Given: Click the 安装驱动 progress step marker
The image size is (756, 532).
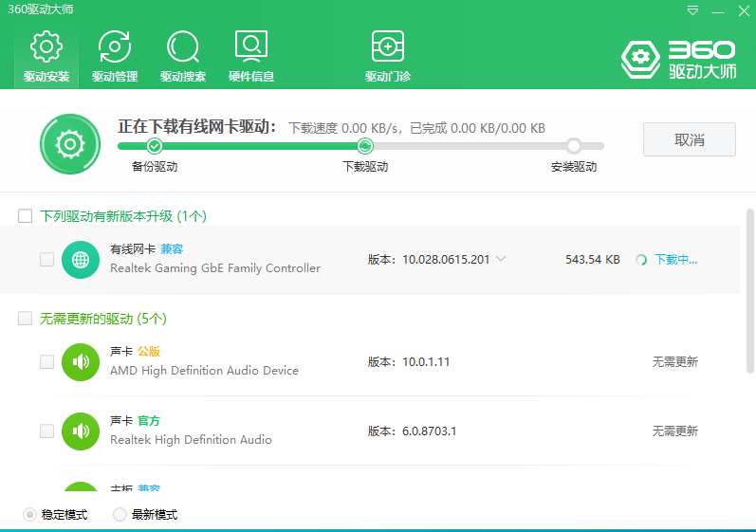Looking at the screenshot, I should [574, 145].
